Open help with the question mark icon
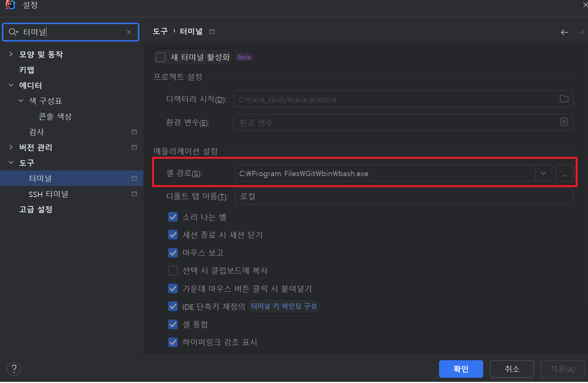Screen dimensions: 588x383 14,369
